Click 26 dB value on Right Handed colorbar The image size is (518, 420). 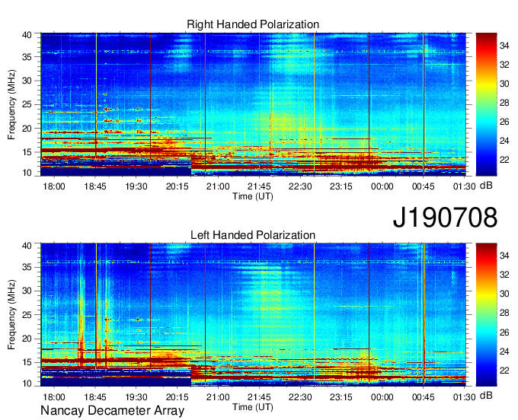[x=504, y=122]
